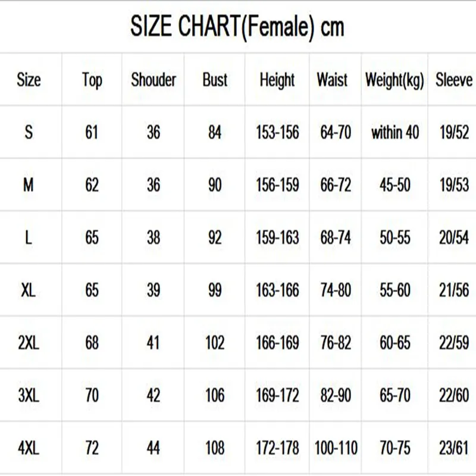Select the XL size row label

click(x=29, y=290)
